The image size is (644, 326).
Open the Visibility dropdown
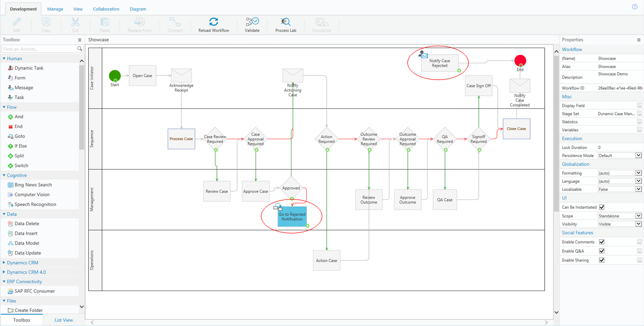point(638,224)
